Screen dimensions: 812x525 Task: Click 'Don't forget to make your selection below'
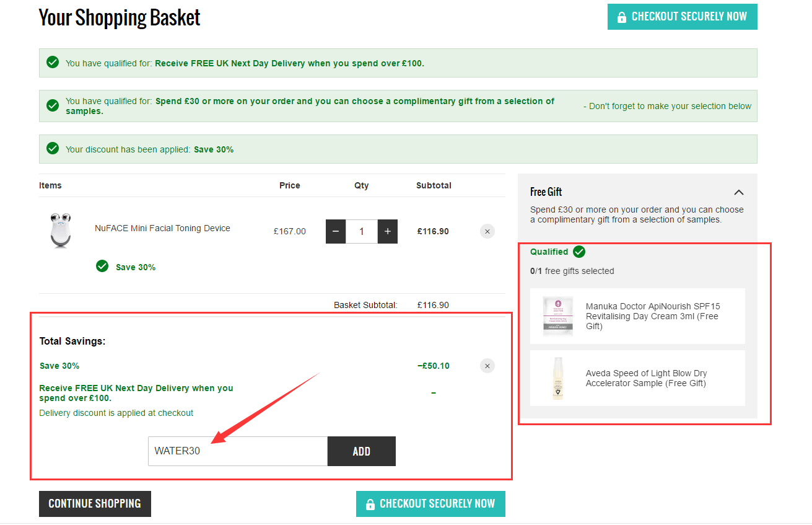pyautogui.click(x=667, y=106)
